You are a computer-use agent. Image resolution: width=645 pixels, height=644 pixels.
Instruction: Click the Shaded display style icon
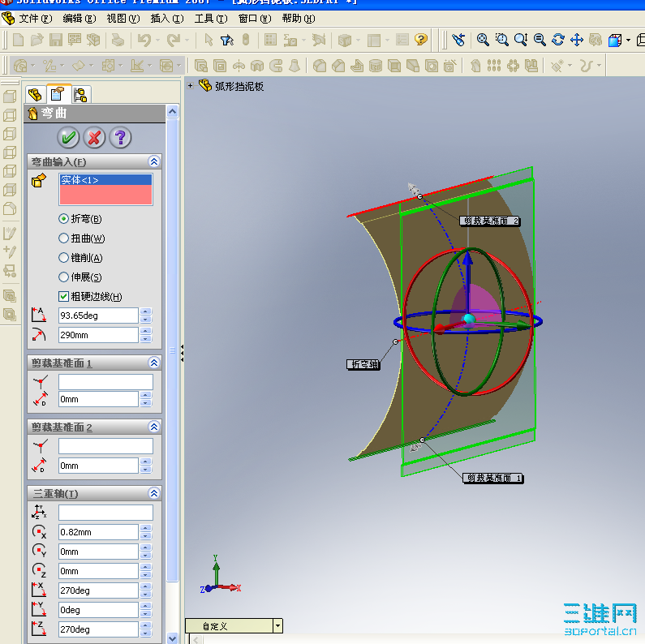[614, 40]
